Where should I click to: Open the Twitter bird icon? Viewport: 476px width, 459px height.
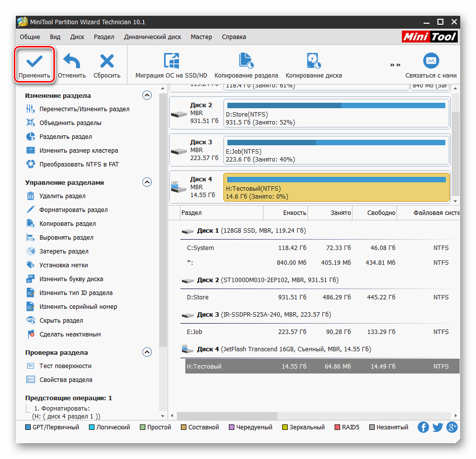[437, 427]
